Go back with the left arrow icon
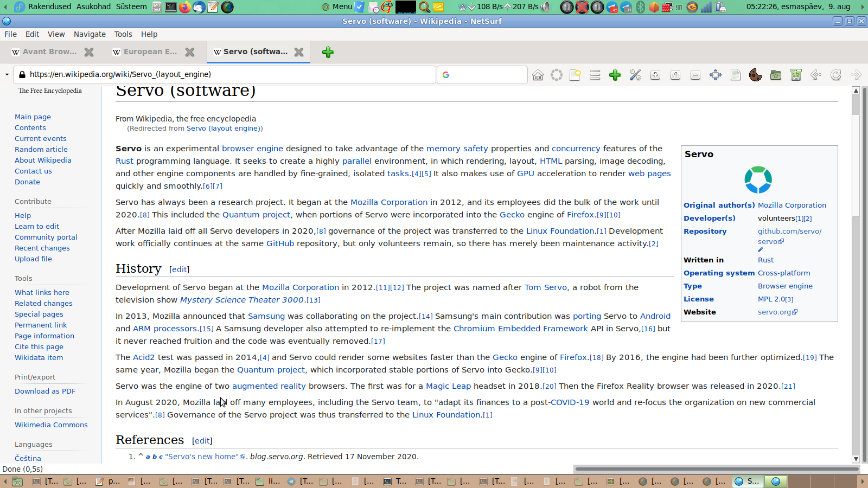Screen dimensions: 868x488 [x=816, y=75]
